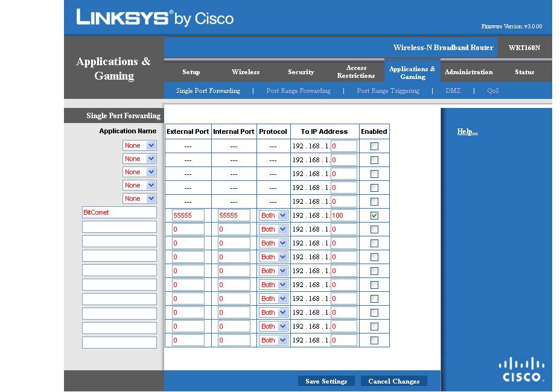Click the Cisco logo beside the Cancel Changes button
560x392 pixels.
tap(521, 370)
